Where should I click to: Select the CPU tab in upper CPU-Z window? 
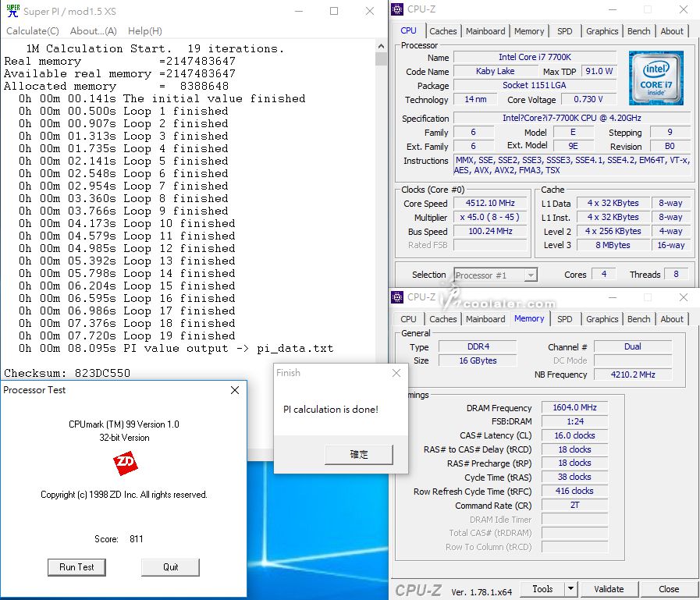point(408,30)
